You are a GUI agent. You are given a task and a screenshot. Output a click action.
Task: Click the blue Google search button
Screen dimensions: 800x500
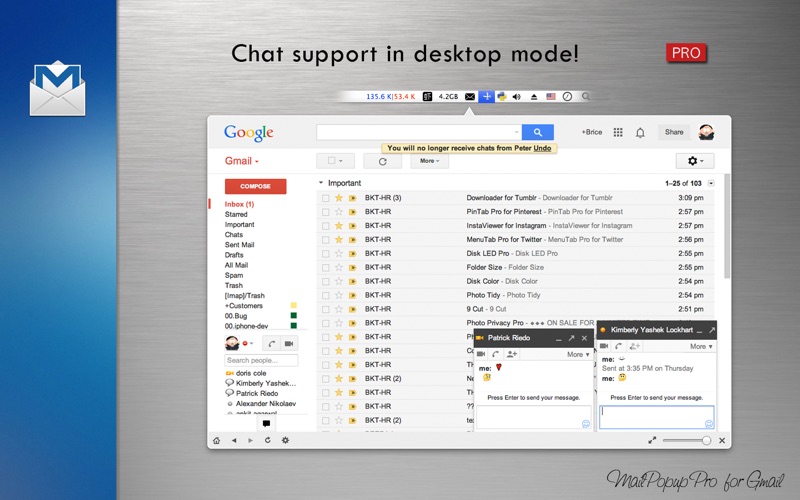pyautogui.click(x=537, y=132)
